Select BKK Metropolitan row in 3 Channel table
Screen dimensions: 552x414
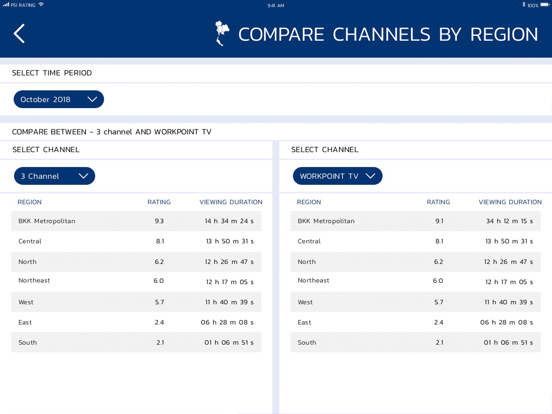[x=136, y=221]
